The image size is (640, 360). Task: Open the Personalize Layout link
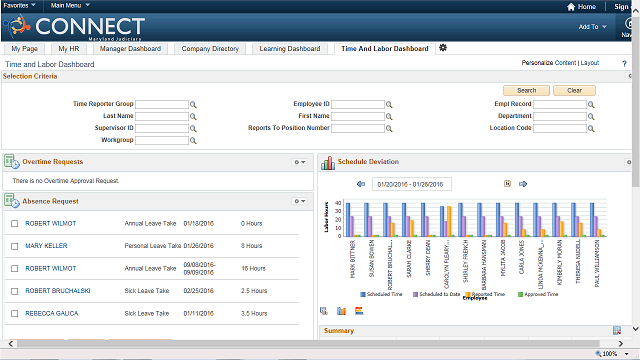tap(590, 62)
